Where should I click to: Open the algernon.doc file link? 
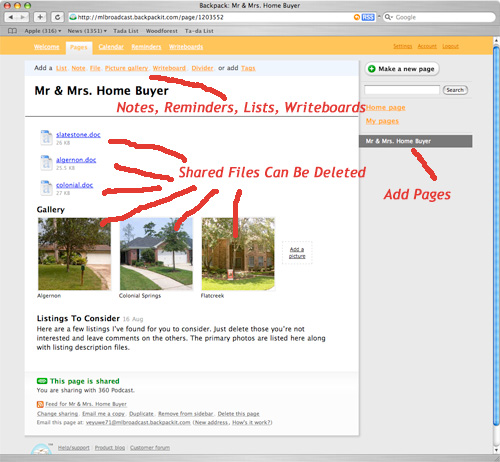[76, 160]
